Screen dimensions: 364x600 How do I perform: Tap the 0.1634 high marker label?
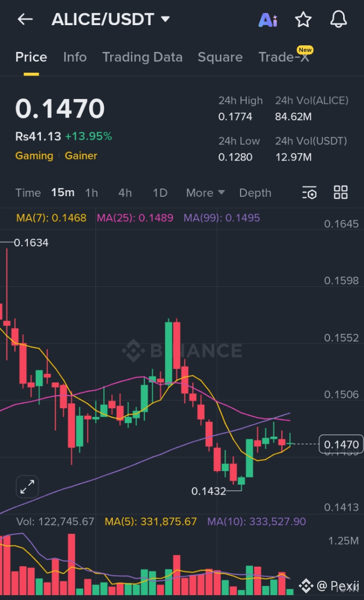coord(31,243)
